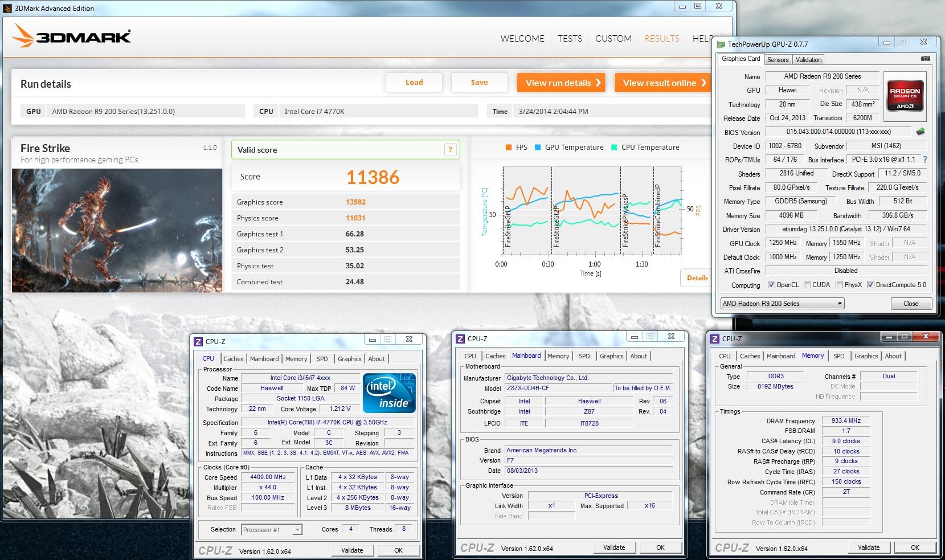Open Graphics tab in the CPU-Z Memory window
Viewport: 945px width, 560px height.
866,356
